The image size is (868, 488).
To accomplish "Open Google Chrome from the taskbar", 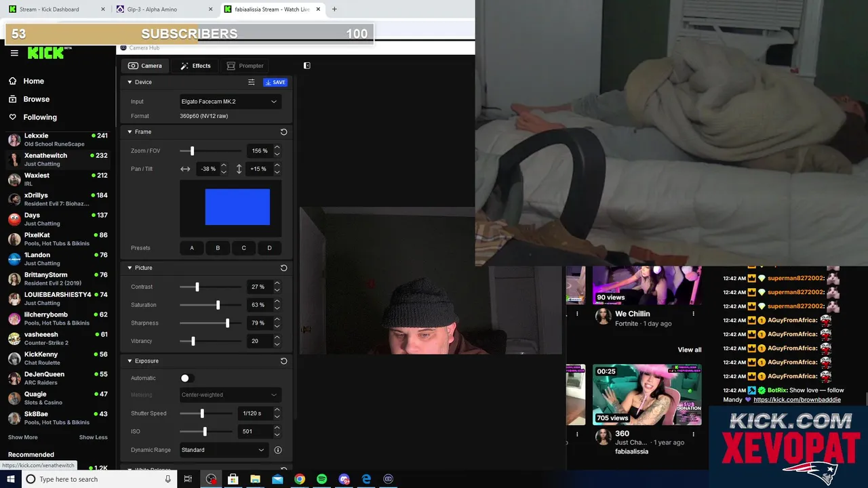I will [x=300, y=479].
